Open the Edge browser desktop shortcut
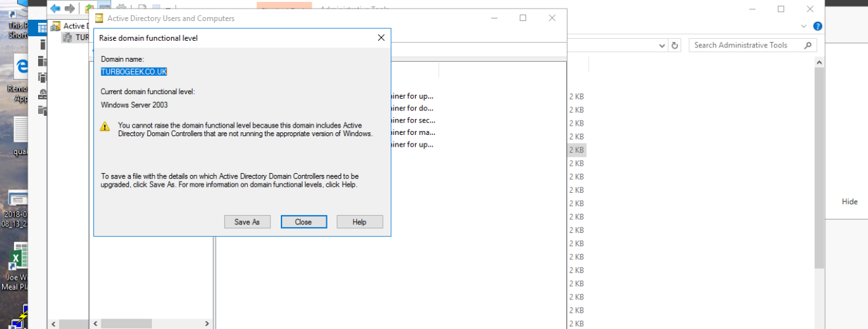868x329 pixels. pos(21,66)
